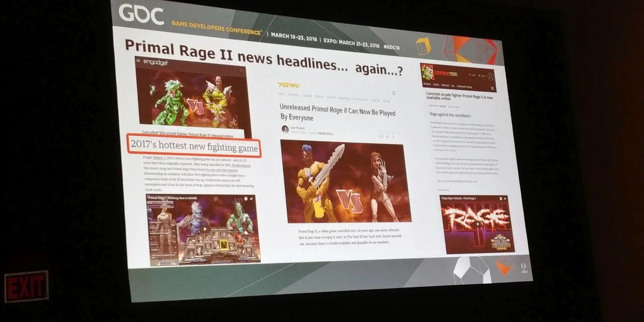The width and height of the screenshot is (644, 322).
Task: Click the #GDC18 hashtag
Action: pyautogui.click(x=392, y=46)
